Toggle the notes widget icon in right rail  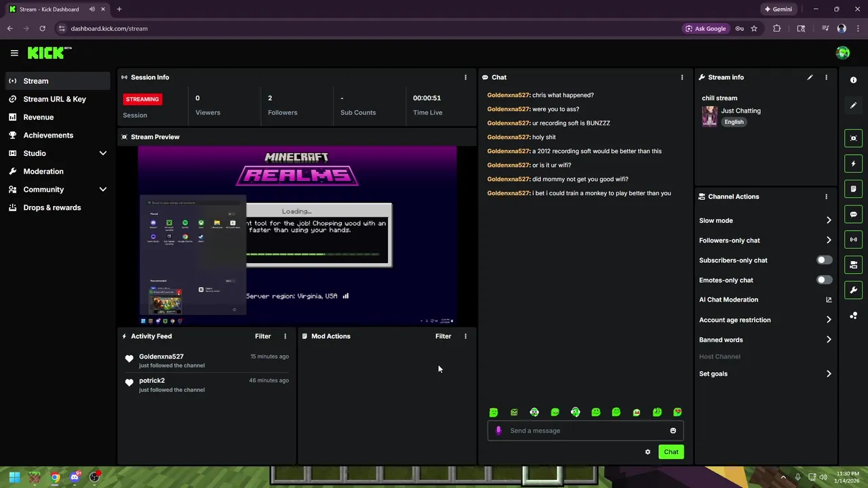coord(853,189)
